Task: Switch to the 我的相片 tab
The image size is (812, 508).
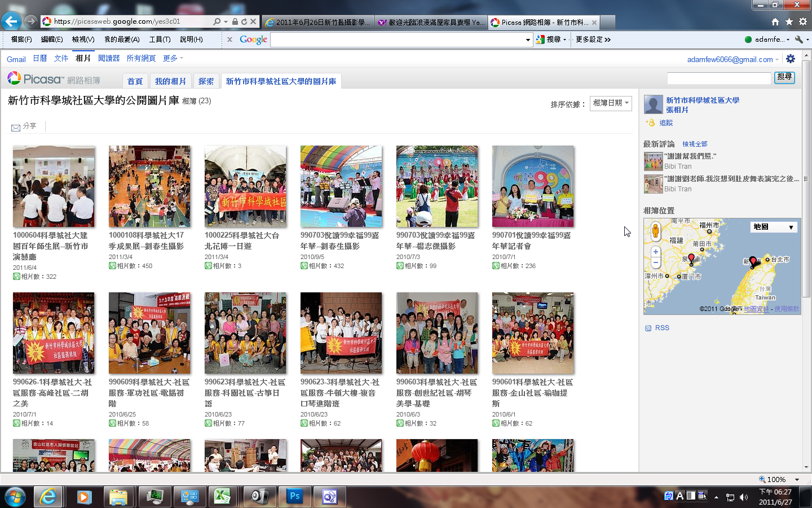Action: point(170,81)
